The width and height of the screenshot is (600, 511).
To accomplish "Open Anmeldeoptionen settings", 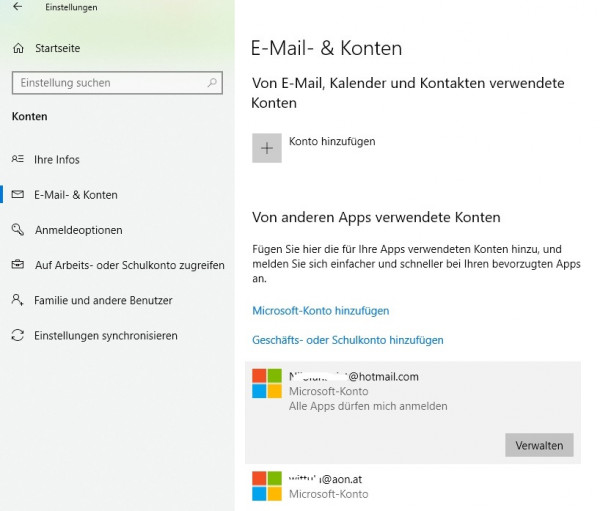I will pyautogui.click(x=79, y=230).
